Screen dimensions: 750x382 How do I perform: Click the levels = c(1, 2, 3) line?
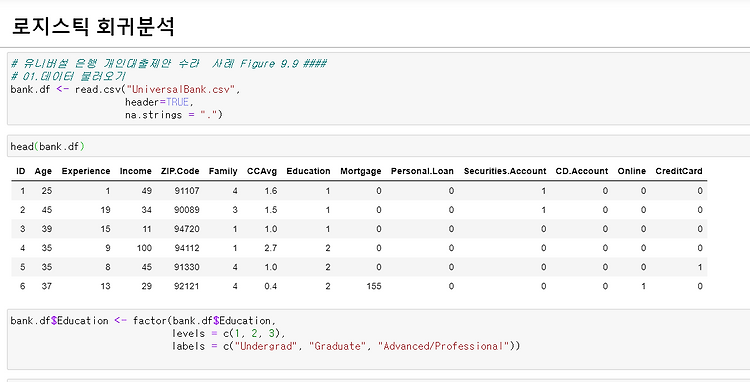[x=229, y=333]
